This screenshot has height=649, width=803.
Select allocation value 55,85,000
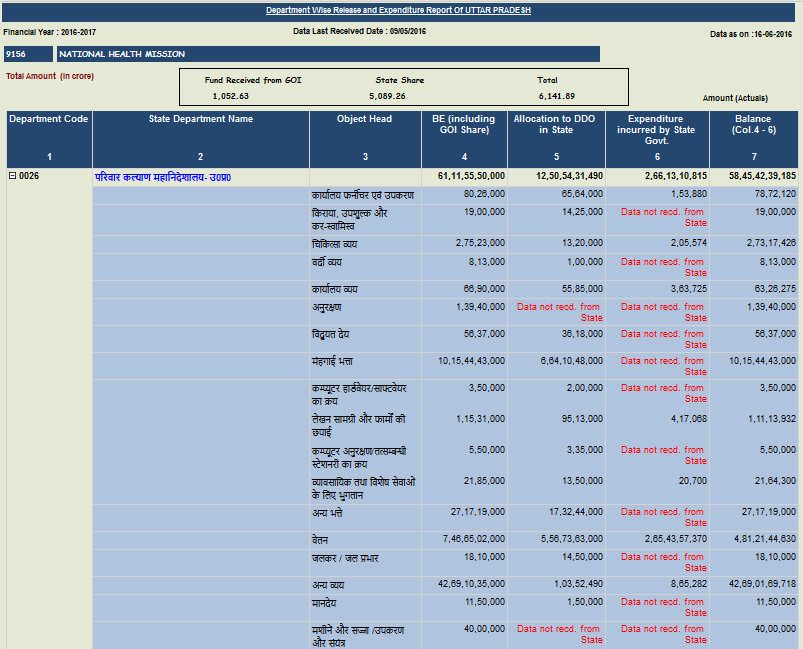pyautogui.click(x=582, y=288)
